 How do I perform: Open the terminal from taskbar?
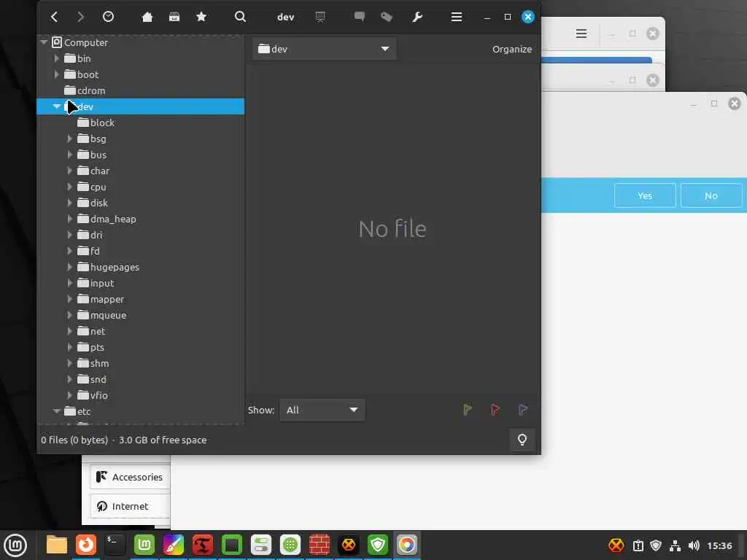click(x=115, y=545)
